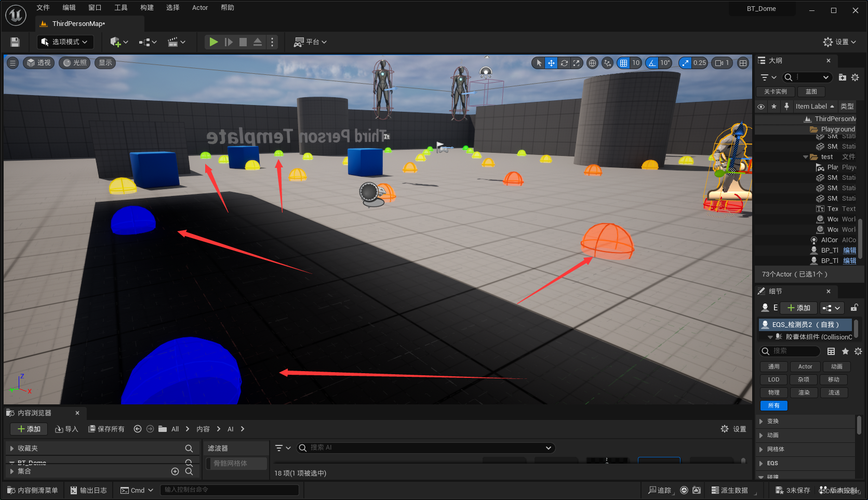868x500 pixels.
Task: Click the green Play button
Action: coord(213,42)
